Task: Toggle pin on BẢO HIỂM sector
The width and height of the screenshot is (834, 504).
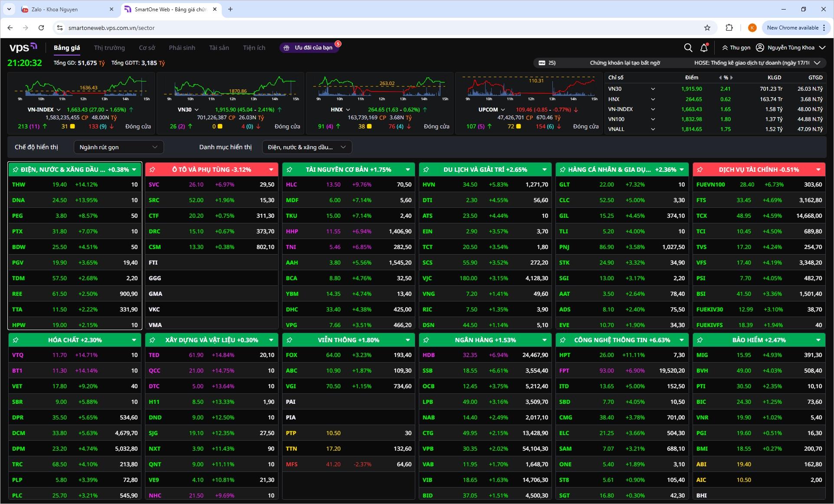Action: (700, 340)
